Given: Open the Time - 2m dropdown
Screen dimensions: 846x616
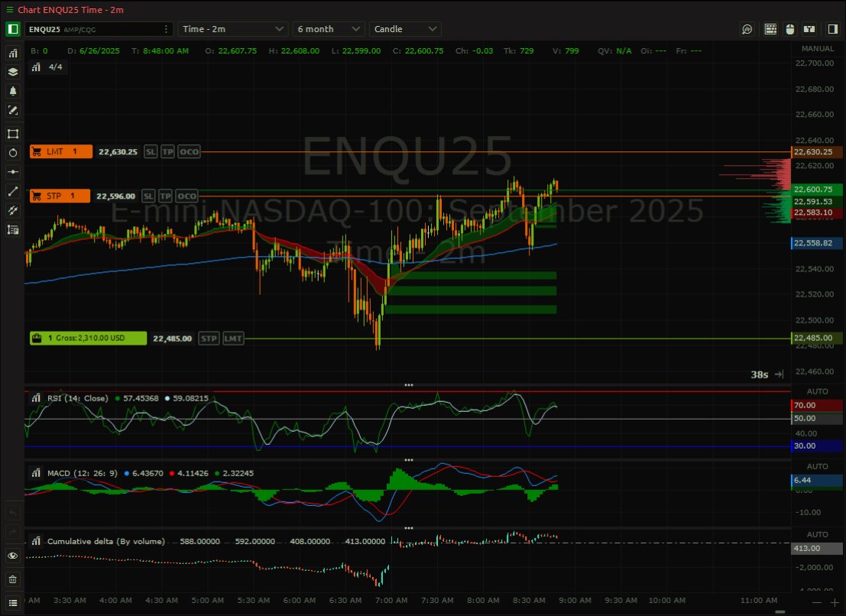Looking at the screenshot, I should [x=232, y=29].
